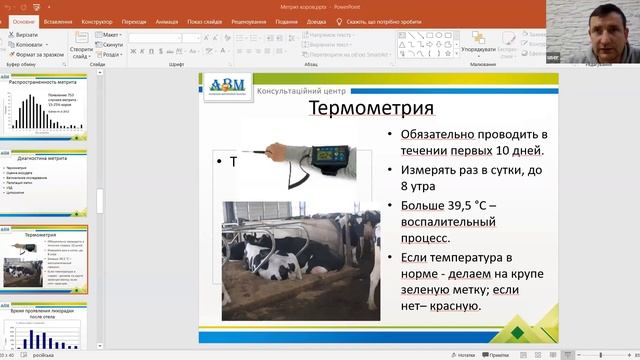Open the Розділ section dropdown
640x360 pixels.
[x=110, y=54]
